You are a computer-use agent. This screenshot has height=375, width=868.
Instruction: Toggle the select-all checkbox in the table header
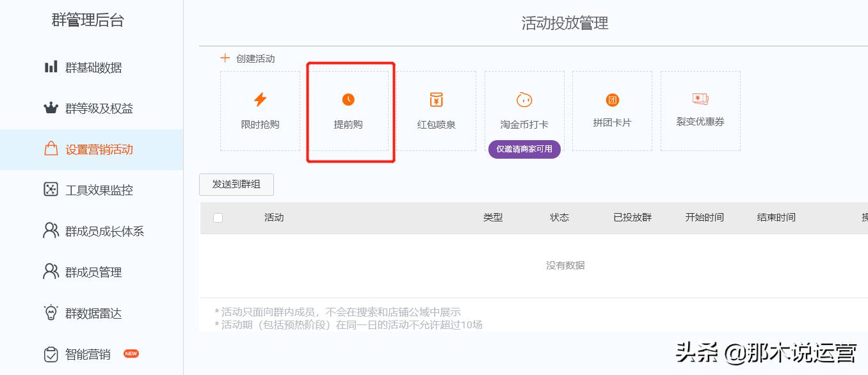(218, 218)
